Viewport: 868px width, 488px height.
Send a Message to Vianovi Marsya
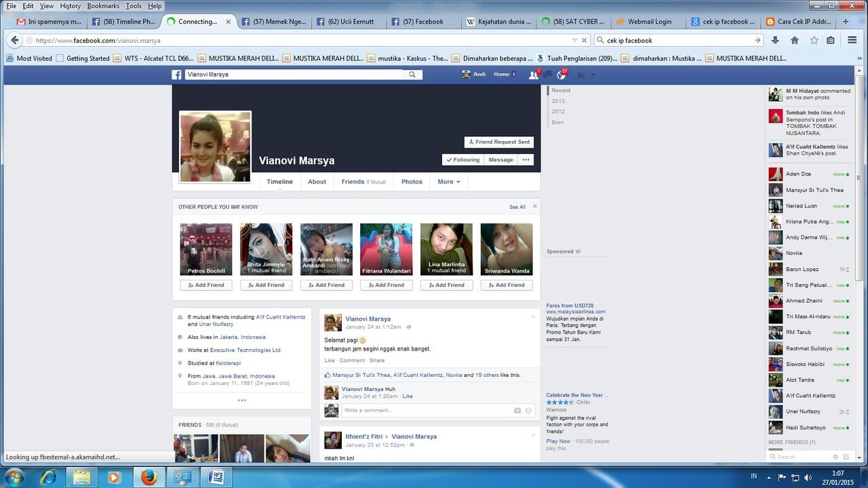click(500, 160)
